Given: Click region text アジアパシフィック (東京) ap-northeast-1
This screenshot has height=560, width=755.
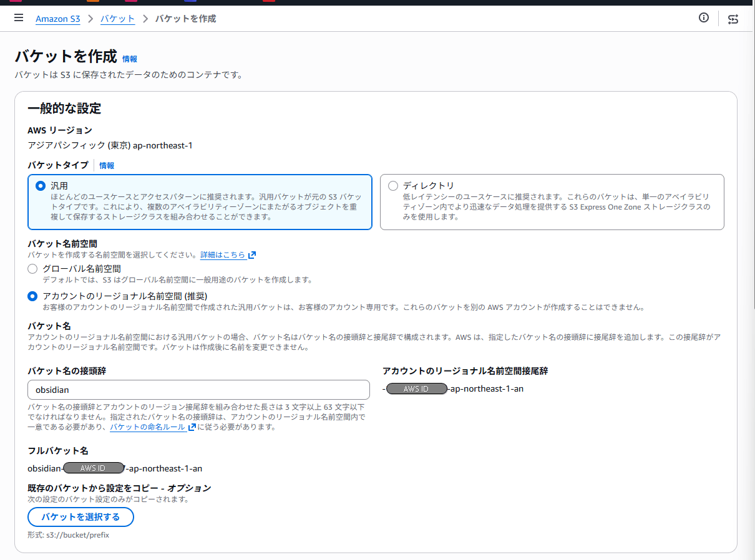Looking at the screenshot, I should [x=110, y=145].
